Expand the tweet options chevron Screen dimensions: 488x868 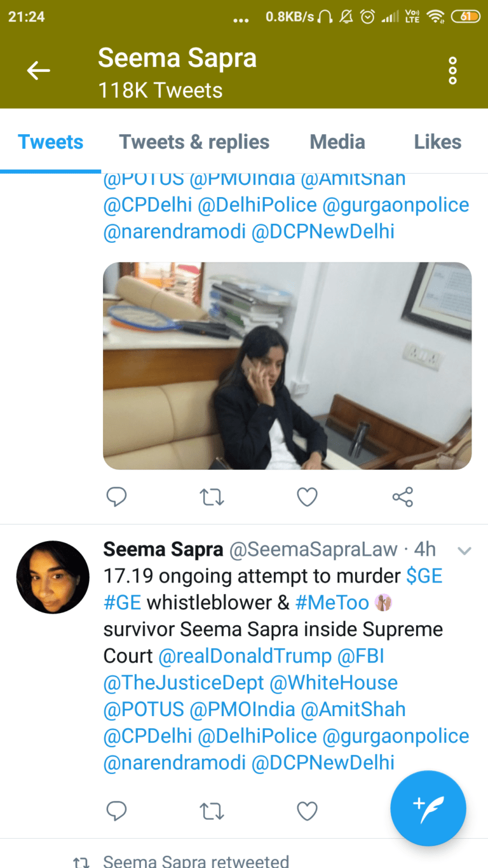click(x=464, y=551)
